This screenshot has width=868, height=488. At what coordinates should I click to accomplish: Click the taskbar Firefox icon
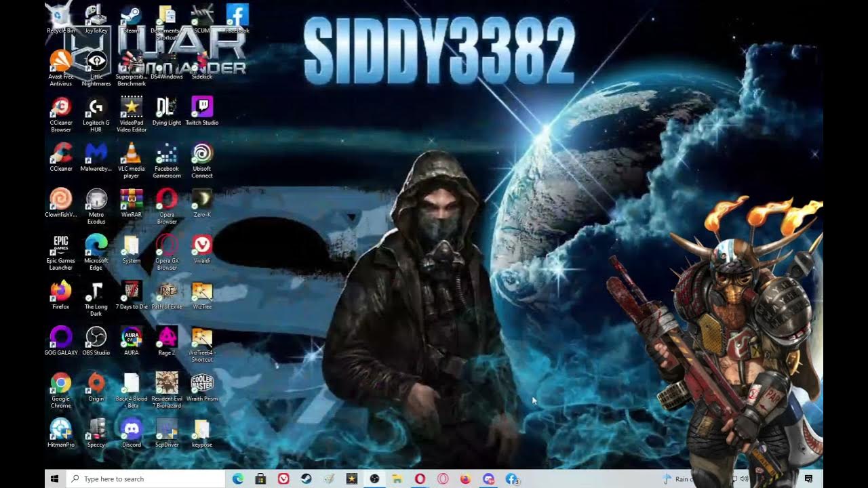pyautogui.click(x=465, y=479)
